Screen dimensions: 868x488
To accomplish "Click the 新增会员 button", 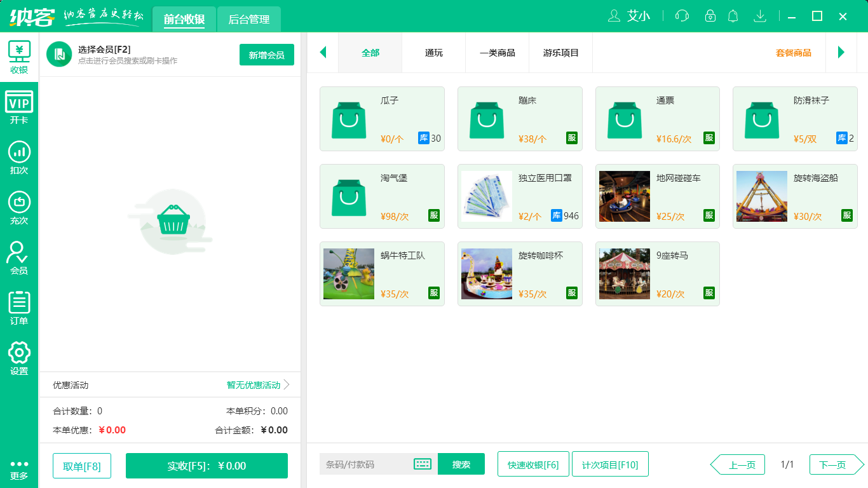I will tap(266, 55).
